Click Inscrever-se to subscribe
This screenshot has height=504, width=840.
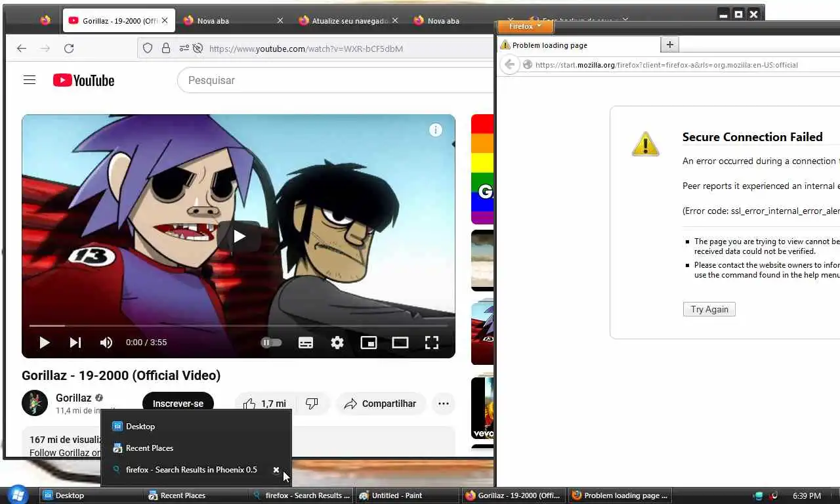point(178,404)
